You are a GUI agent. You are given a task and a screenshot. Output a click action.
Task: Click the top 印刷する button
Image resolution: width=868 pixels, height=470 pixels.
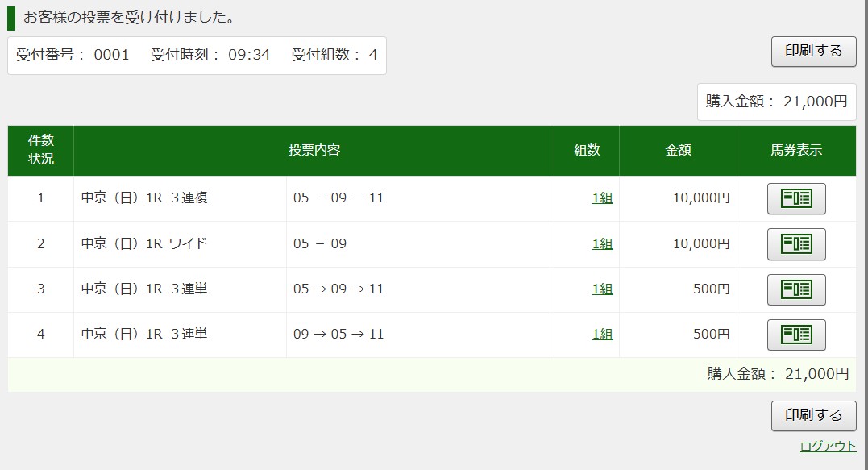click(813, 51)
